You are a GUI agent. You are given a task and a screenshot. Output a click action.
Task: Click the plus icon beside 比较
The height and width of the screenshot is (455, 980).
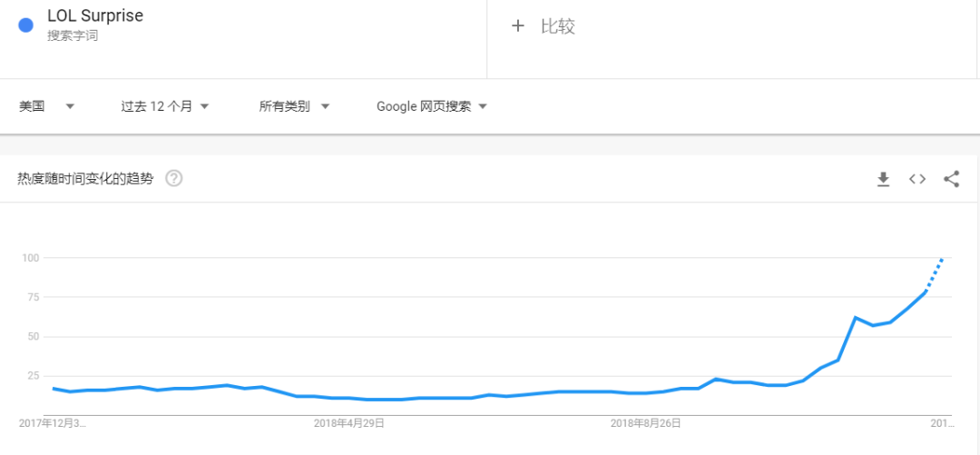pyautogui.click(x=517, y=26)
